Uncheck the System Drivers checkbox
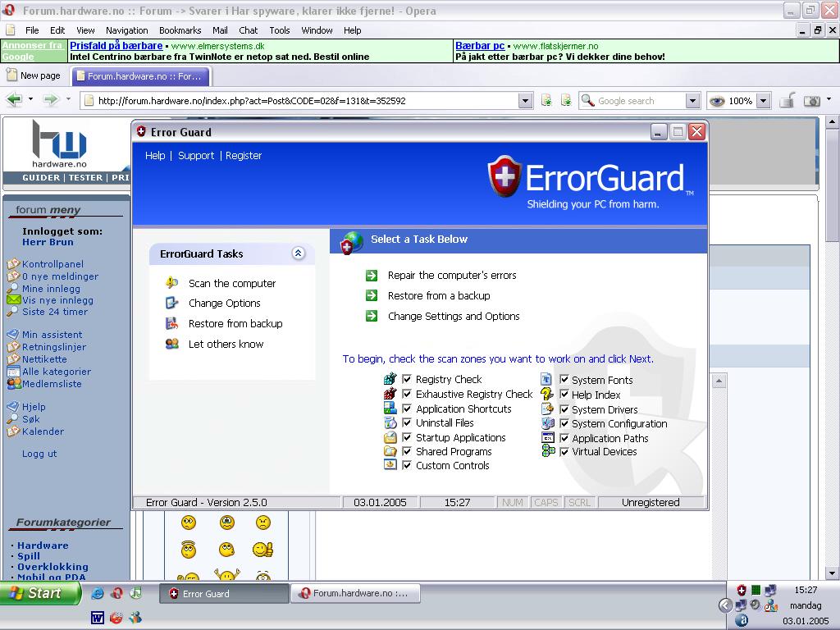This screenshot has height=630, width=840. click(x=564, y=409)
